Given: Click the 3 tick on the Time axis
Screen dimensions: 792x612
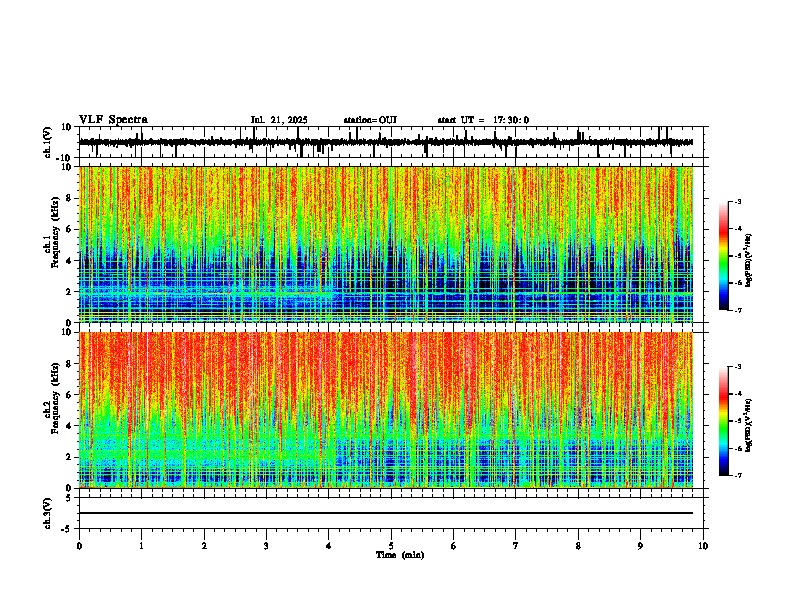Looking at the screenshot, I should pyautogui.click(x=267, y=546).
